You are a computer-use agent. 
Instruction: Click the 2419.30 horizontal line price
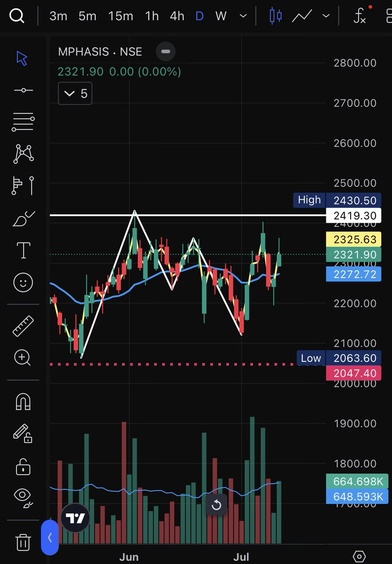(354, 215)
